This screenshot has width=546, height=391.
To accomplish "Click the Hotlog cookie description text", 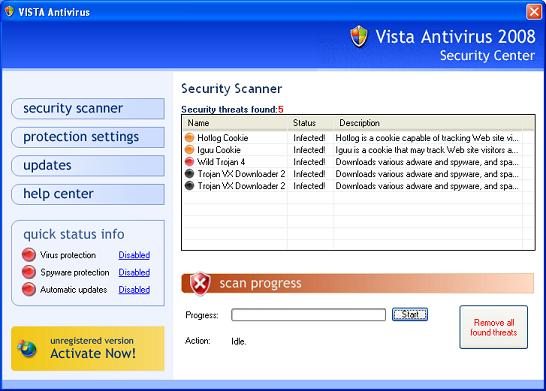I will 427,138.
